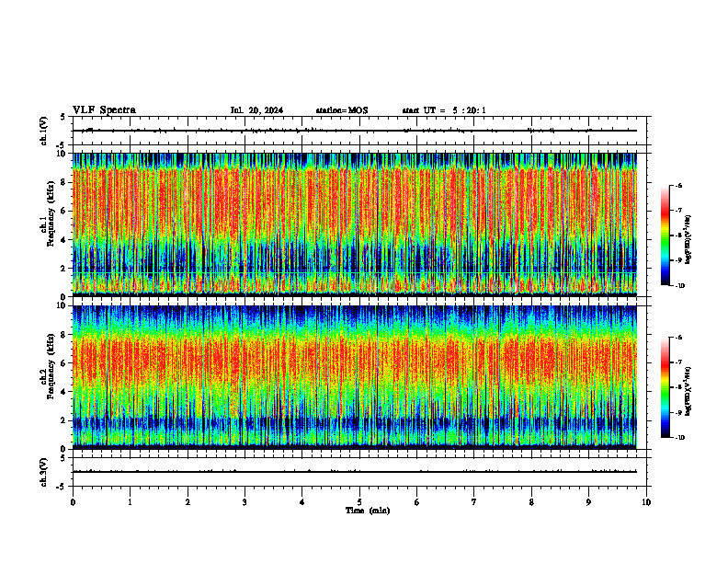The image size is (728, 563).
Task: Click the time axis tick label '3'
Action: [245, 502]
